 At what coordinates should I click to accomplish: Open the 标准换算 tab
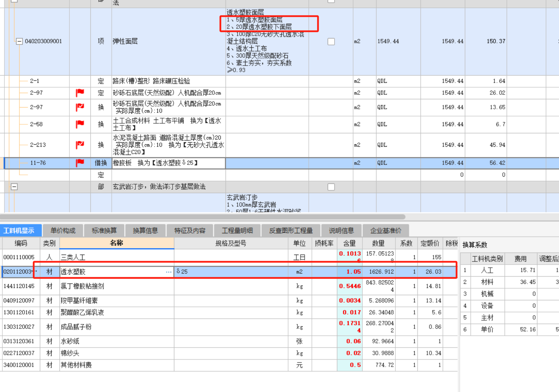[x=104, y=231]
